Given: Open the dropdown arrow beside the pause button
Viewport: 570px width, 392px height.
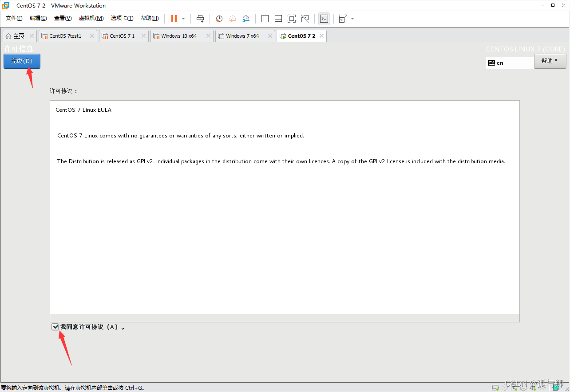Looking at the screenshot, I should tap(183, 19).
